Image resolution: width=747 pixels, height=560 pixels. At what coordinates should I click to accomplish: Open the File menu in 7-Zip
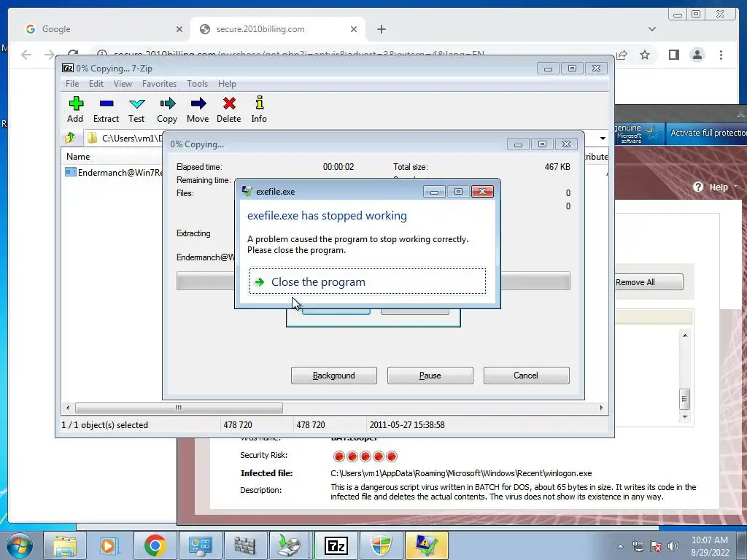(x=72, y=84)
